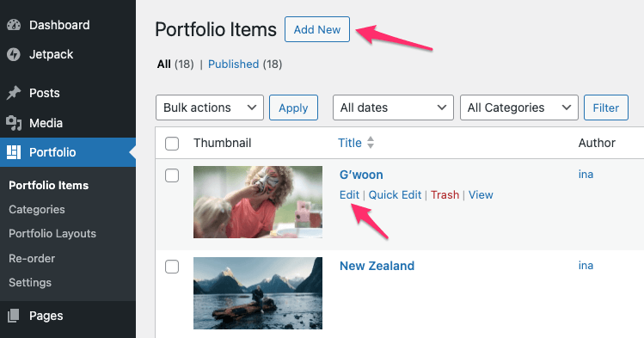The height and width of the screenshot is (338, 644).
Task: Click the Edit link under G'woon
Action: [349, 194]
